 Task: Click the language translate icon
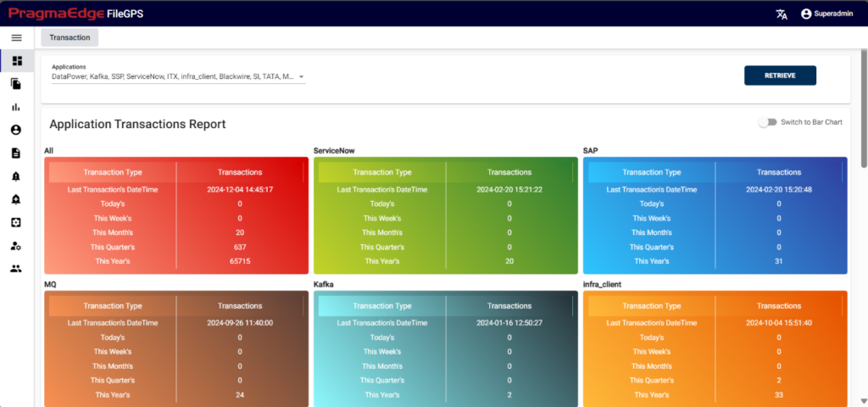(x=782, y=14)
